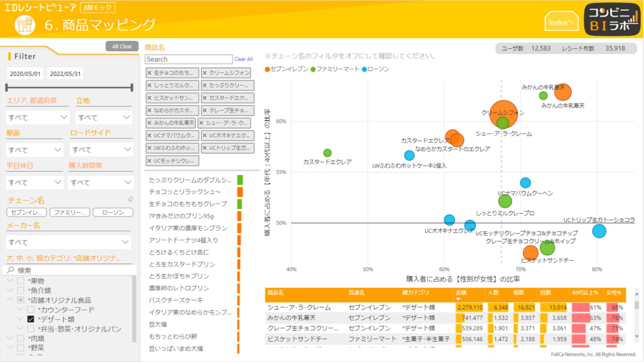Sort table by 流通名 column header
The height and width of the screenshot is (362, 644).
pyautogui.click(x=357, y=292)
